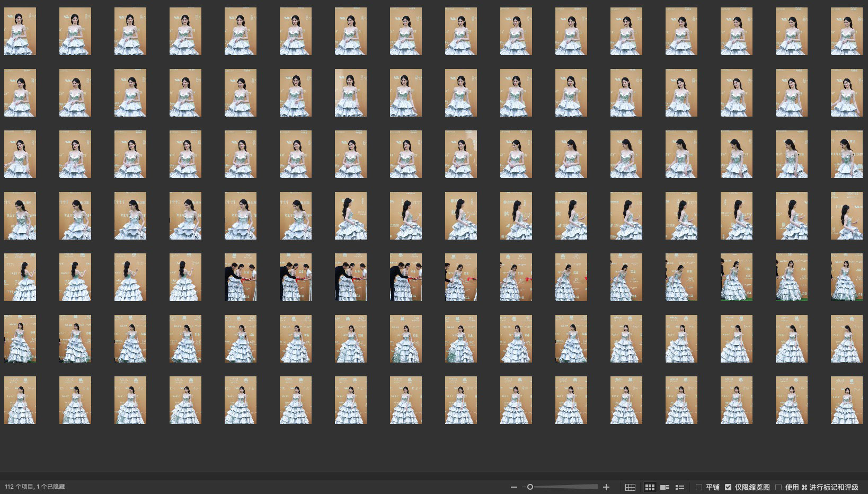Select first thumbnail in the fourth row

(x=20, y=216)
